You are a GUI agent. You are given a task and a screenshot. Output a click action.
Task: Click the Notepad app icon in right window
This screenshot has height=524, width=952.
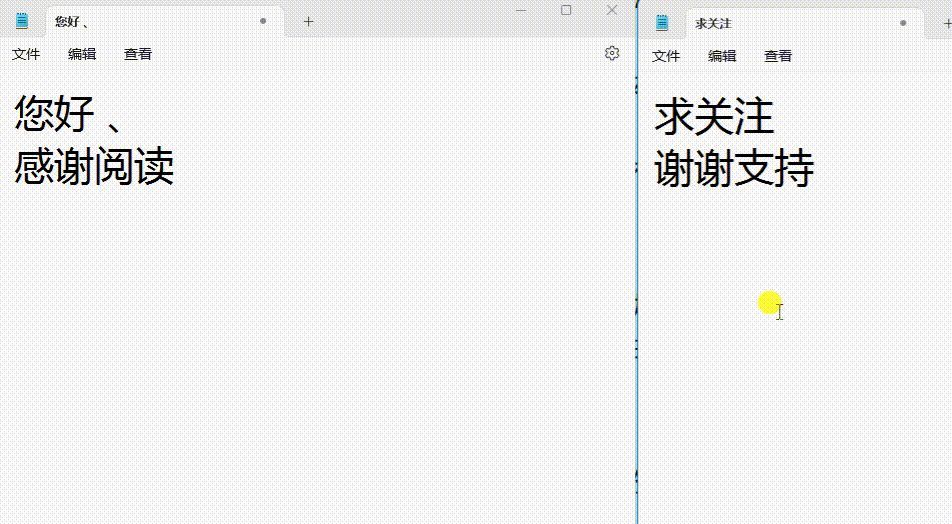(x=662, y=23)
